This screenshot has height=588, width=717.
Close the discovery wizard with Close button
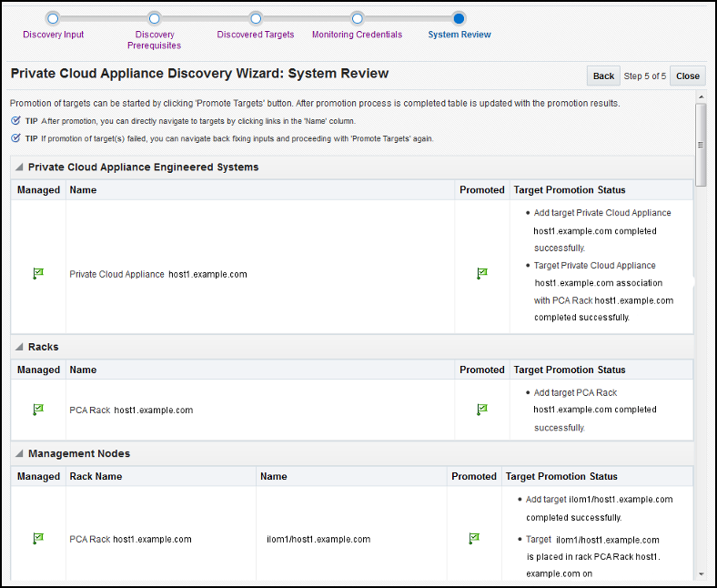click(688, 76)
